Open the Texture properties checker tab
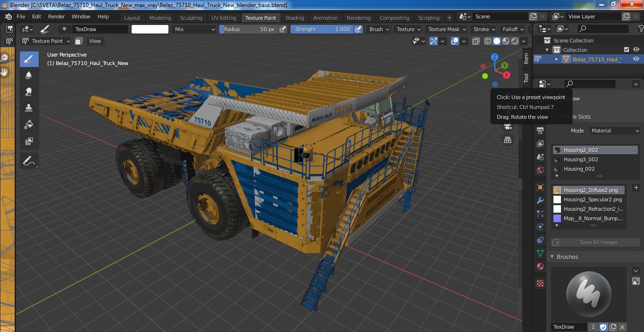The image size is (644, 332). coord(540,283)
